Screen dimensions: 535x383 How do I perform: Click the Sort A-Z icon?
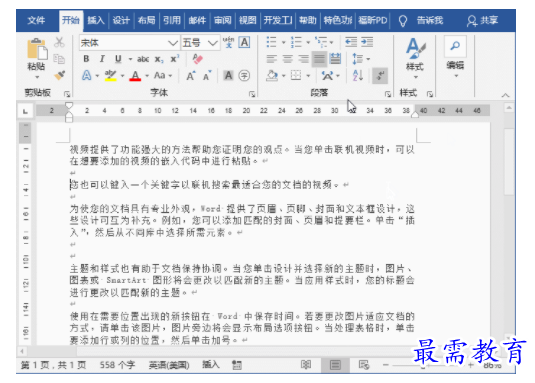pyautogui.click(x=358, y=75)
